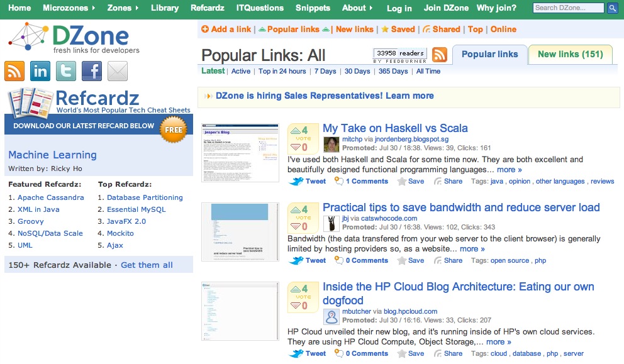Click the email envelope icon
Screen dimensions: 624x364
click(118, 71)
